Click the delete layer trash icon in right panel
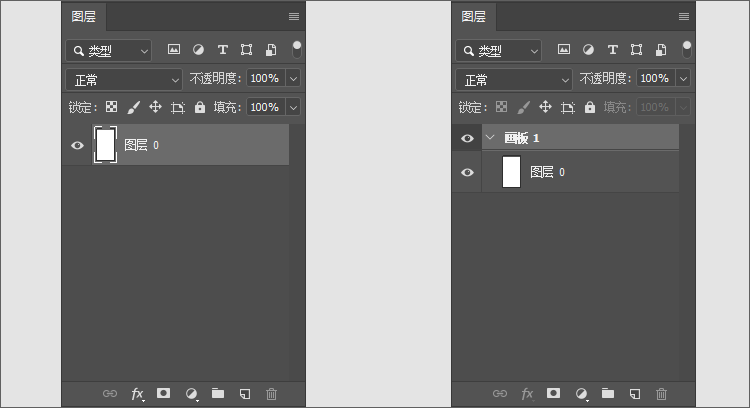Screen dimensions: 750x408 click(x=661, y=394)
